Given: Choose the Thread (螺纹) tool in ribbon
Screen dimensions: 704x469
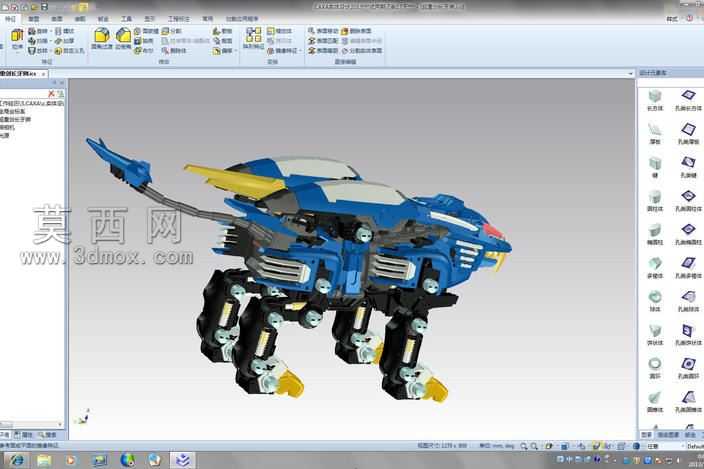Looking at the screenshot, I should click(64, 31).
